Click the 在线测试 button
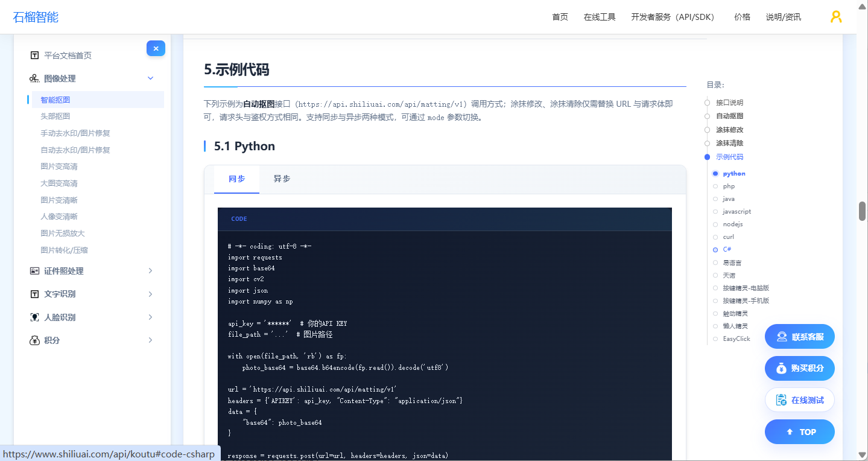The image size is (868, 461). pyautogui.click(x=800, y=400)
